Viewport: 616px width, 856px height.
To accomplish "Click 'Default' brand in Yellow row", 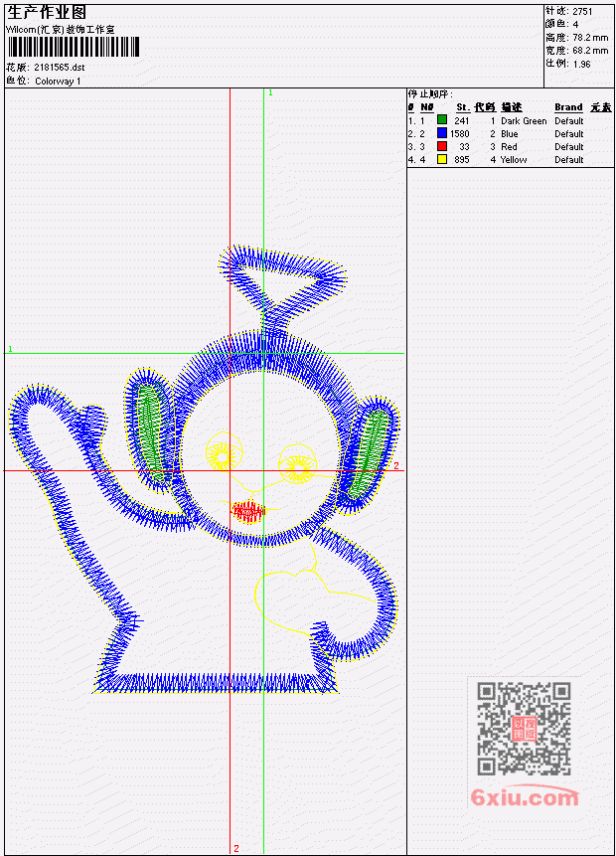I will click(x=569, y=160).
